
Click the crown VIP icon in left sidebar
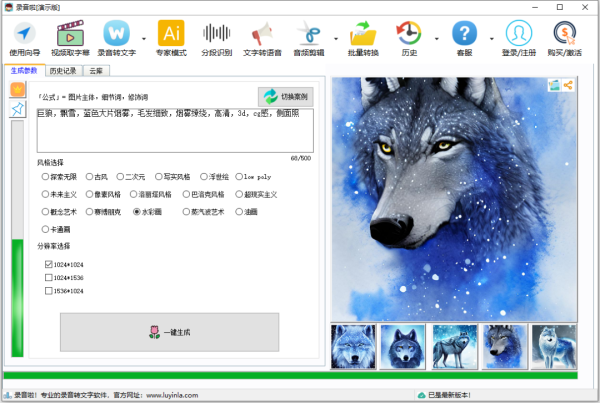point(17,90)
